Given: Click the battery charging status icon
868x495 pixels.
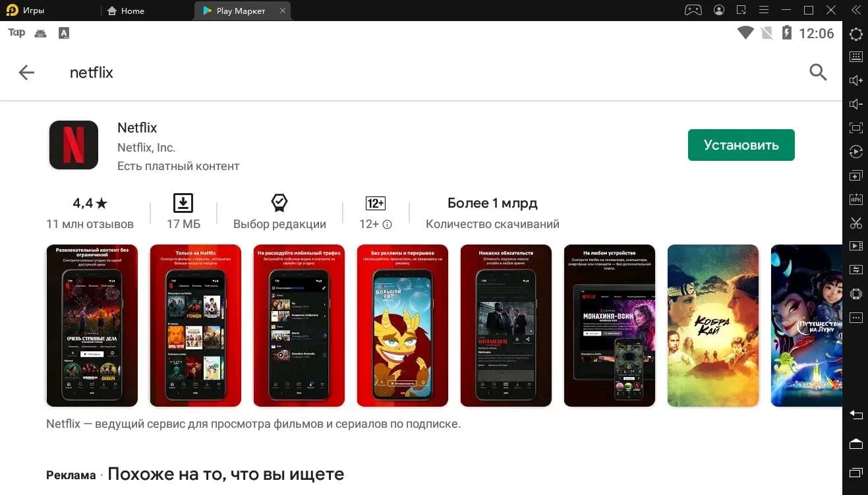Looking at the screenshot, I should point(786,33).
